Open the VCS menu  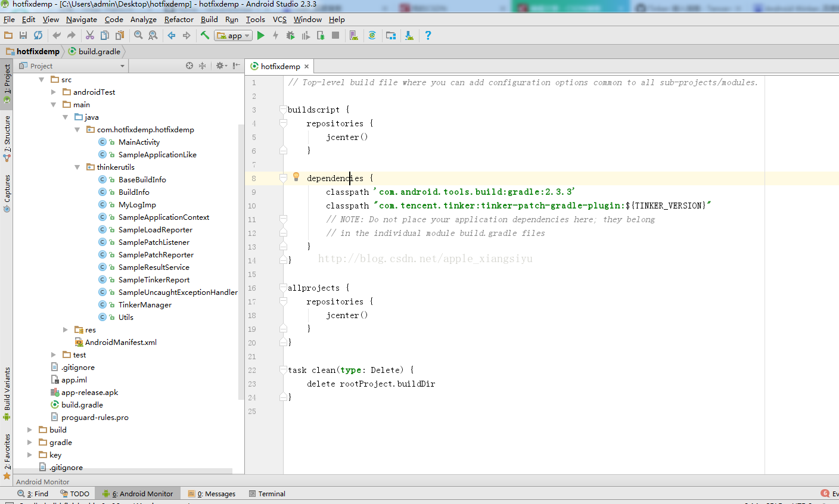[x=279, y=19]
